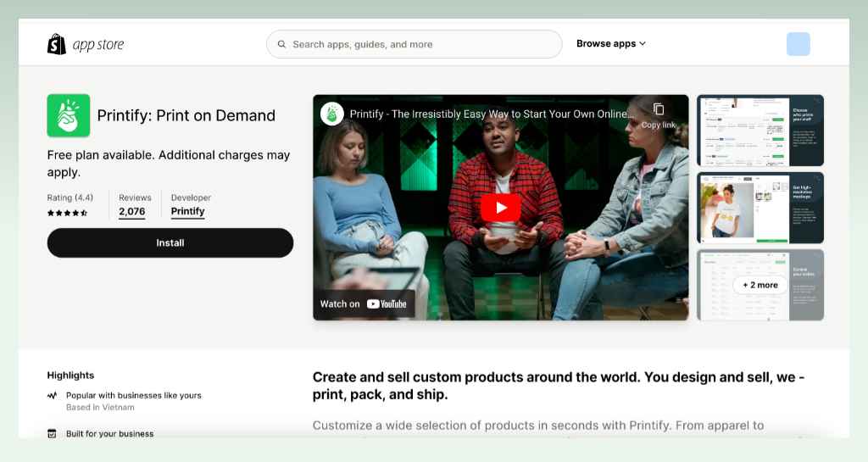
Task: Click the + 2 more thumbnails button
Action: tap(760, 285)
